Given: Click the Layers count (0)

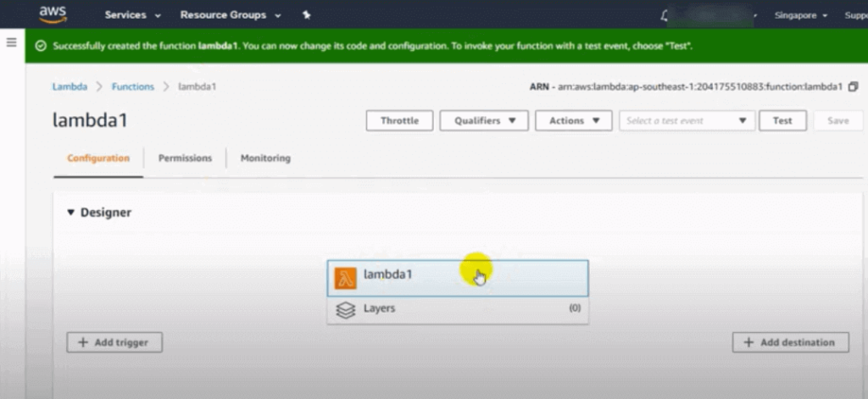Looking at the screenshot, I should click(x=576, y=308).
